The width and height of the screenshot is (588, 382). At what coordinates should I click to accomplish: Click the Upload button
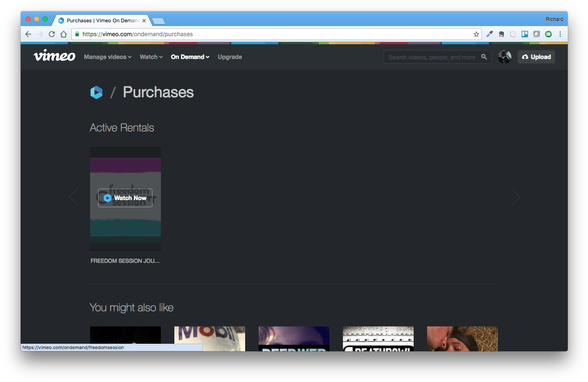pos(536,57)
